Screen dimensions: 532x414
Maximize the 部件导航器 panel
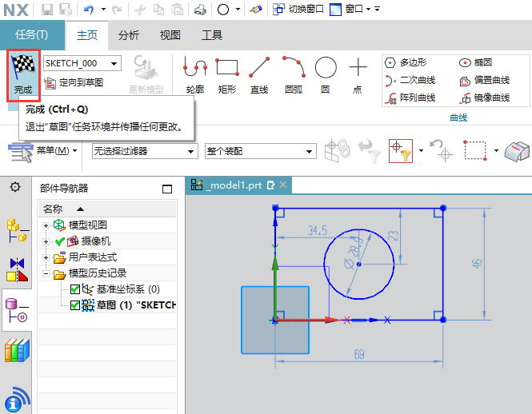(x=167, y=189)
